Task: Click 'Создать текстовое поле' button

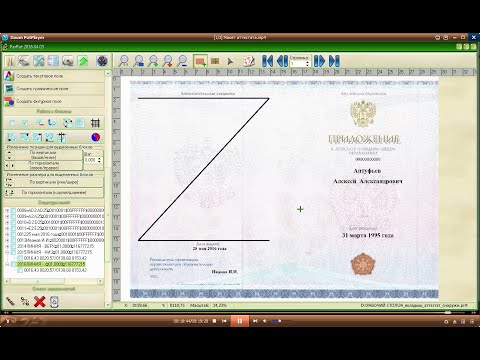Action: coord(54,76)
